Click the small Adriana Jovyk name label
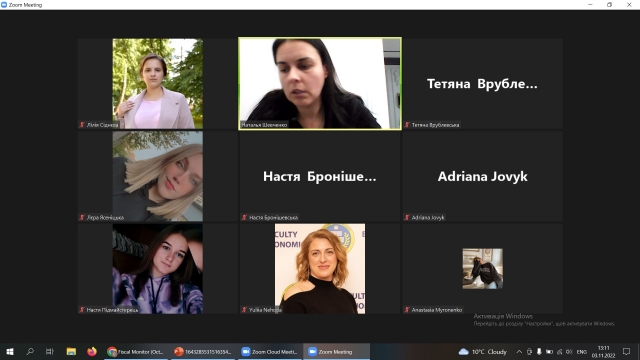The image size is (640, 360). [428, 218]
